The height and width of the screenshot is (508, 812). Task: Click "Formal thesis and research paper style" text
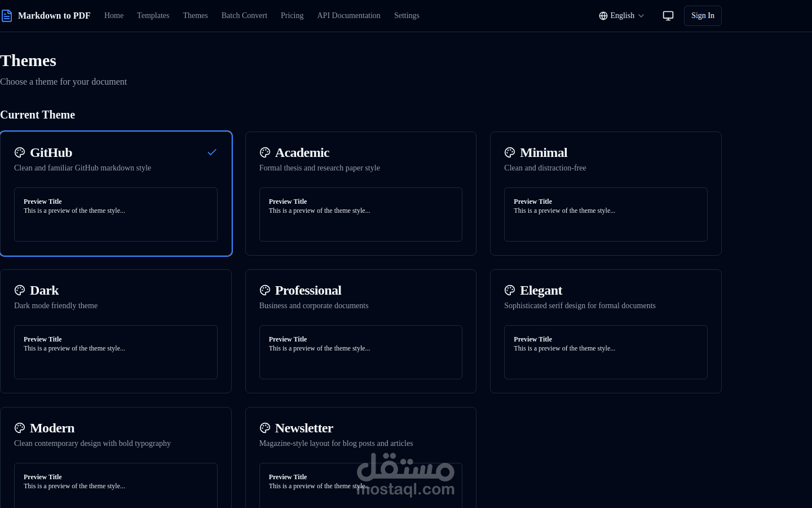(x=320, y=168)
